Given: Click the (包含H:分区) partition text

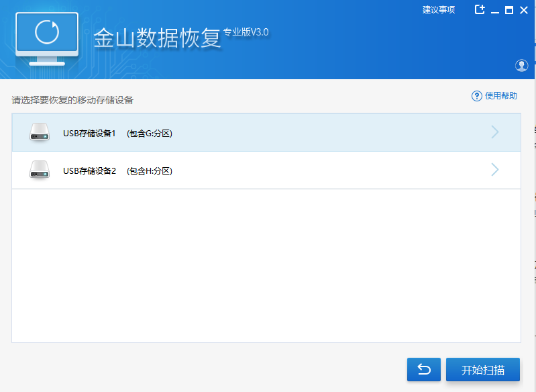Looking at the screenshot, I should 149,171.
